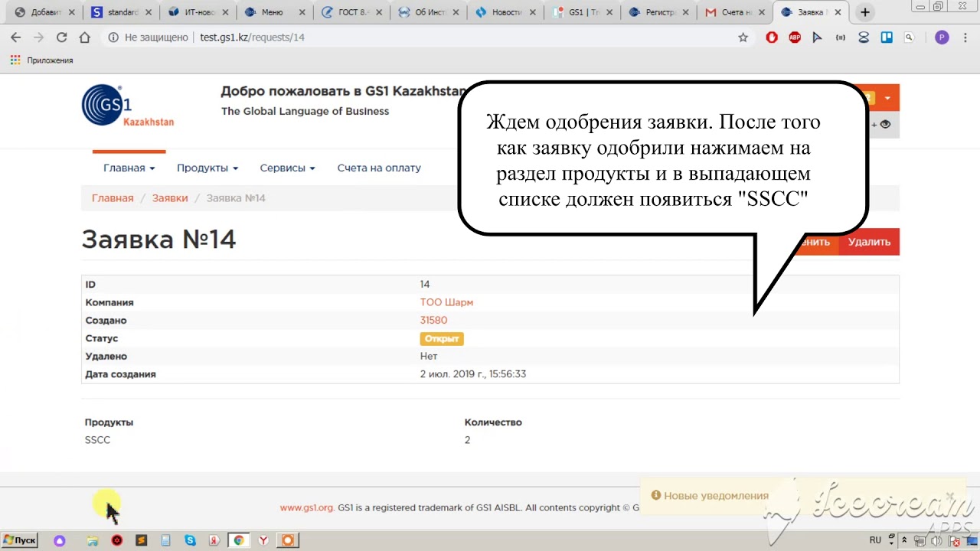The height and width of the screenshot is (551, 980).
Task: Open the browser home page
Action: (85, 37)
